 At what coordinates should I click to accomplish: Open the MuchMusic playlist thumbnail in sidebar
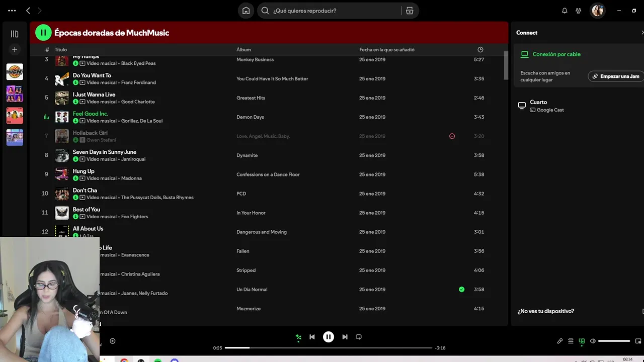[15, 72]
